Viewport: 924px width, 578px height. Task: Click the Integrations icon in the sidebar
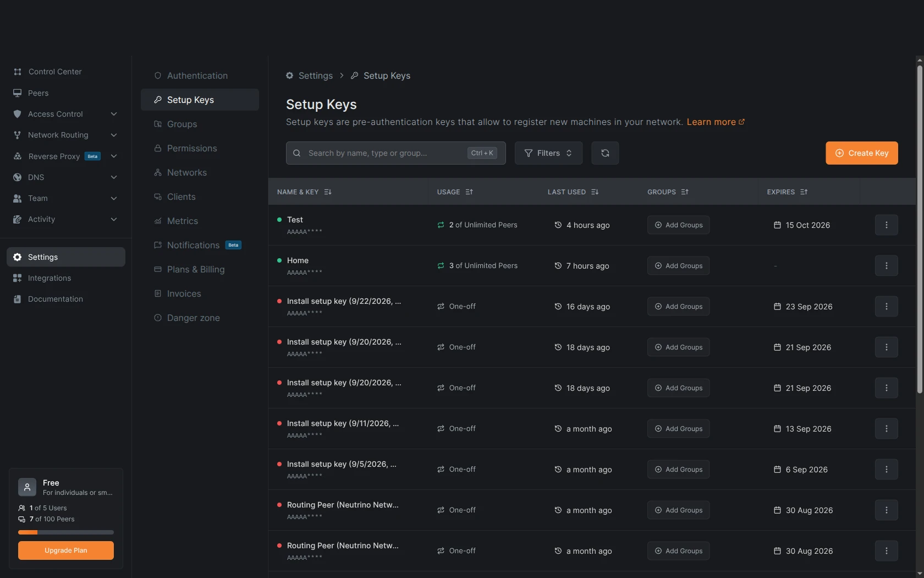(x=18, y=278)
